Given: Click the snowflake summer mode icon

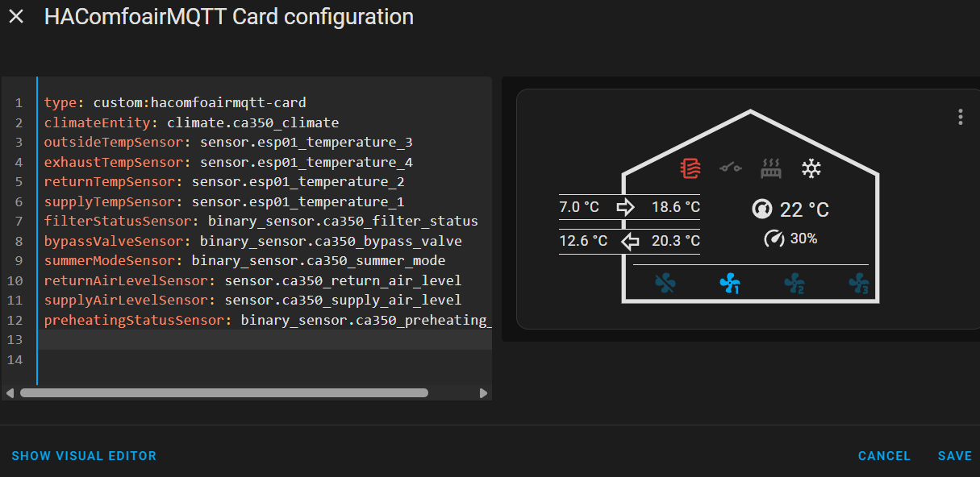Looking at the screenshot, I should (811, 168).
